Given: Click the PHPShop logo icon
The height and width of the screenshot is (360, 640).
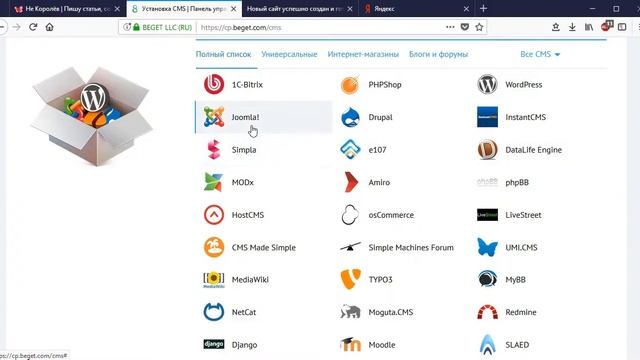Looking at the screenshot, I should pyautogui.click(x=350, y=84).
